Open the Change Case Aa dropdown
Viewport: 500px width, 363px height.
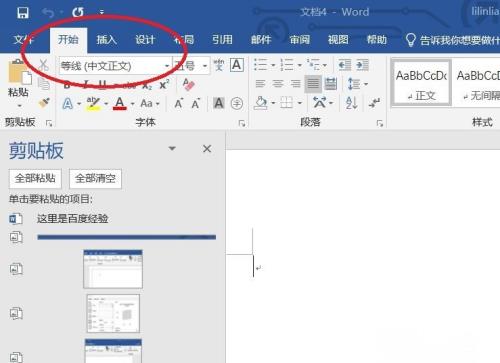150,103
